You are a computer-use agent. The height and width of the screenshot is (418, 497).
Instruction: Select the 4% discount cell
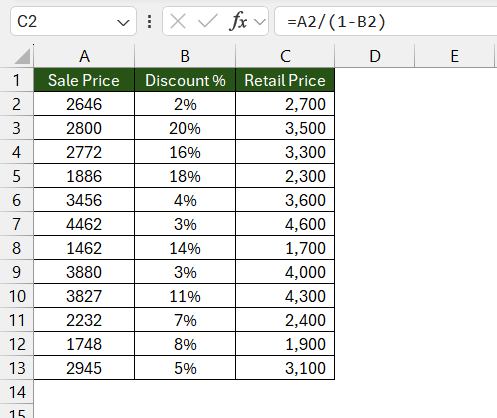(185, 200)
